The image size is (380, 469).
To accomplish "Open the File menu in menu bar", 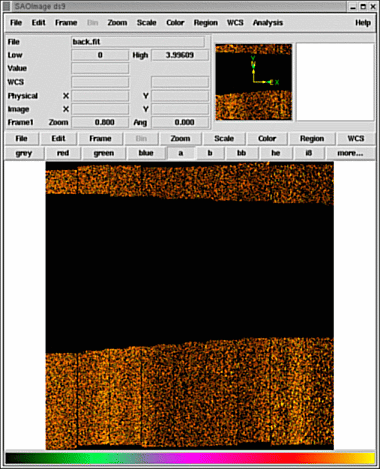I will (x=16, y=23).
